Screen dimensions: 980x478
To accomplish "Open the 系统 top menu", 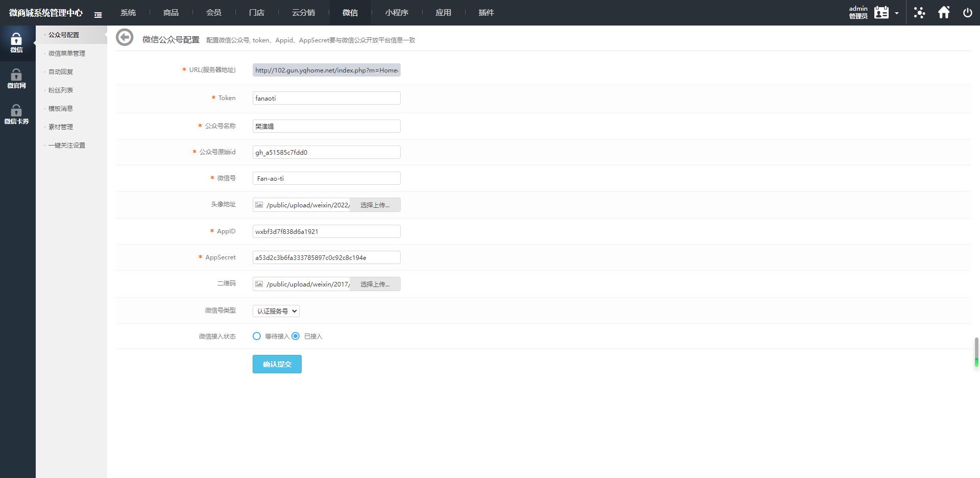I will pos(128,13).
